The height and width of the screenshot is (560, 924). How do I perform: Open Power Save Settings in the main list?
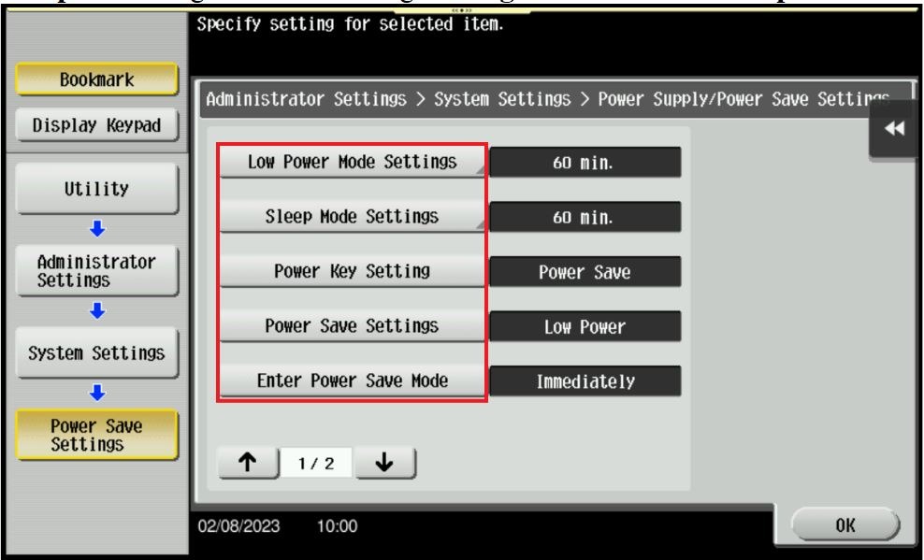(353, 327)
